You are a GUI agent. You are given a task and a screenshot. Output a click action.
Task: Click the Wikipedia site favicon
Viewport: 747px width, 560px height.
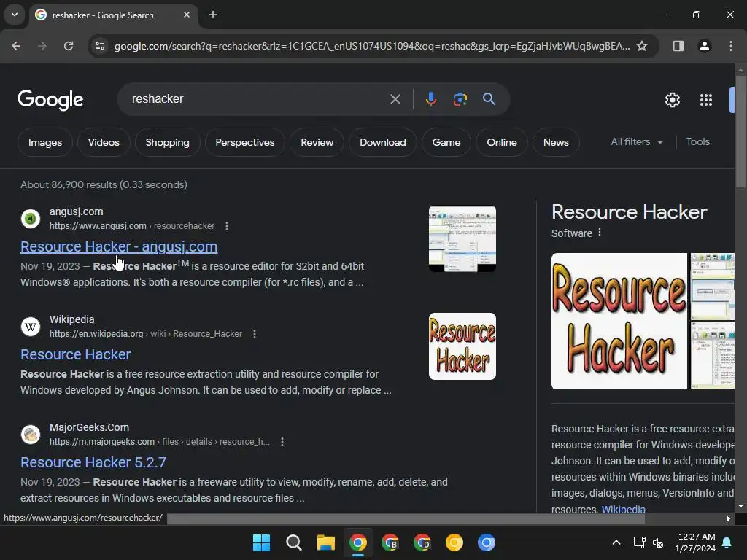tap(31, 327)
